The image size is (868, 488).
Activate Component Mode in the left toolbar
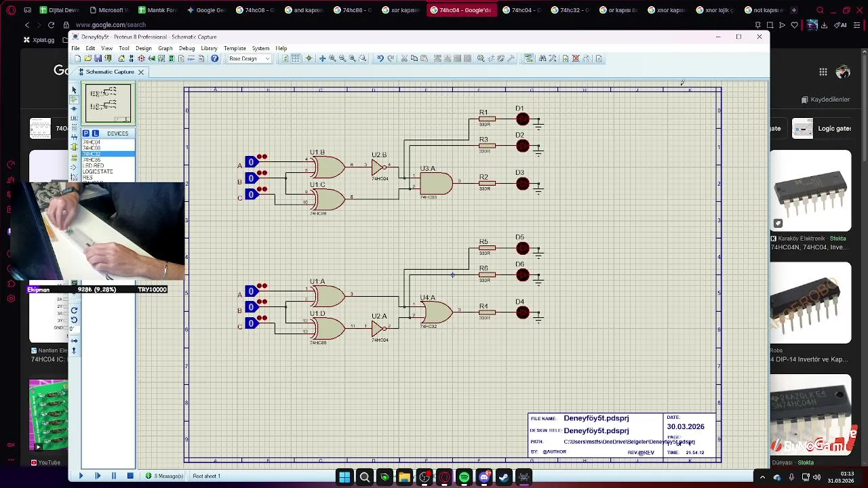(x=74, y=100)
